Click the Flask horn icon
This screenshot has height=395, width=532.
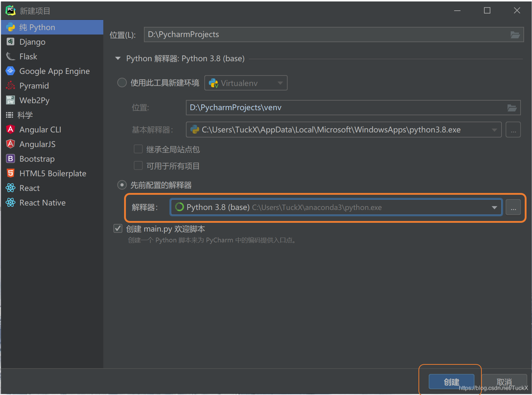(11, 56)
